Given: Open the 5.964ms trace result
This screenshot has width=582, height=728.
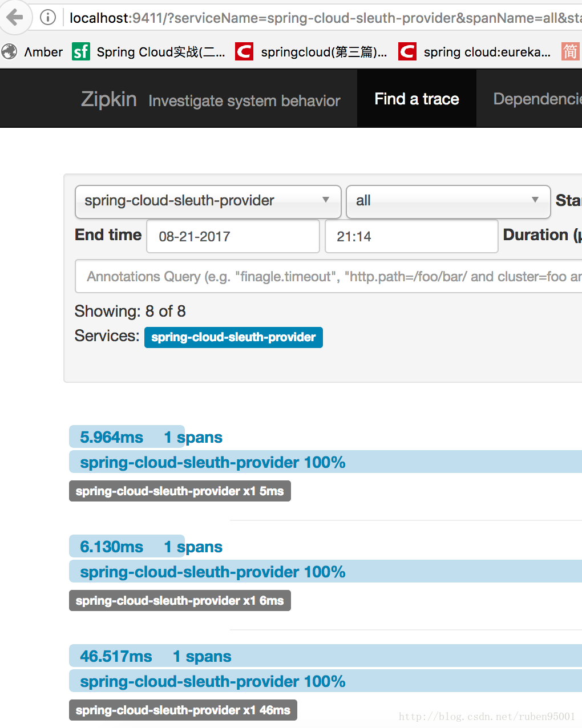Looking at the screenshot, I should click(x=127, y=437).
